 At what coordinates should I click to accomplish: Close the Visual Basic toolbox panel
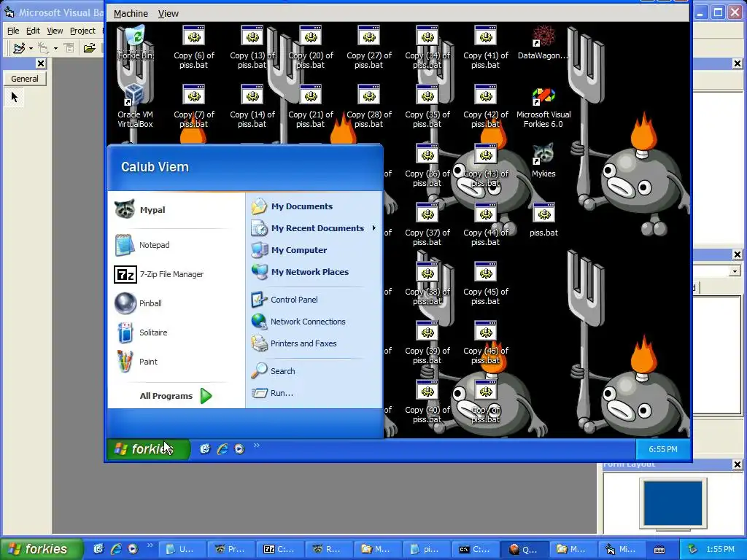[x=41, y=63]
